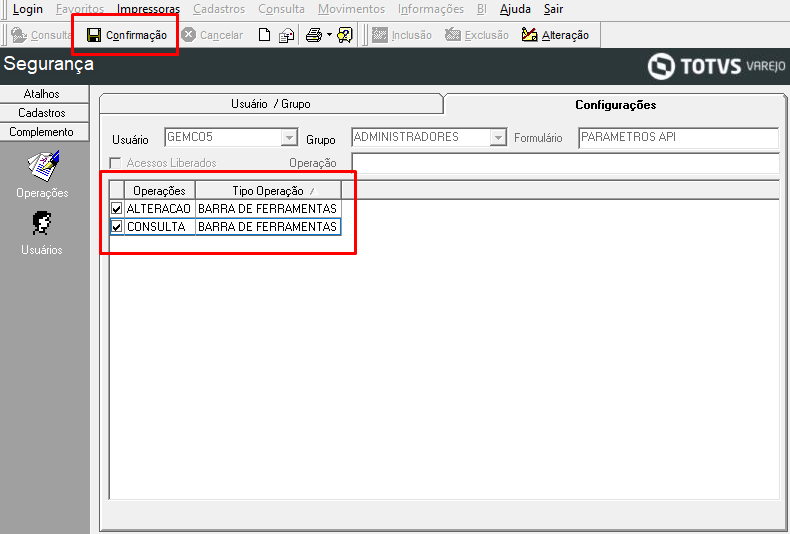The width and height of the screenshot is (790, 534).
Task: Click the empty Operação input field
Action: pyautogui.click(x=565, y=163)
